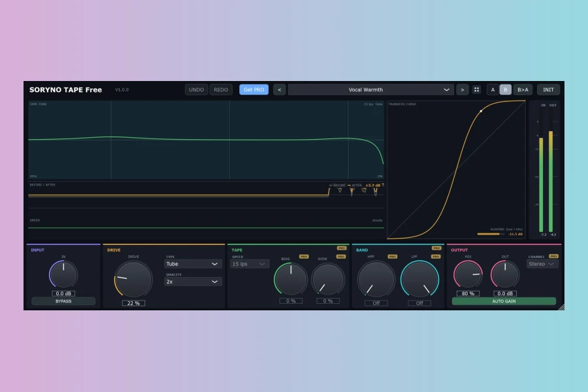This screenshot has height=392, width=588.
Task: Copy B to A with B>A button
Action: tap(523, 90)
